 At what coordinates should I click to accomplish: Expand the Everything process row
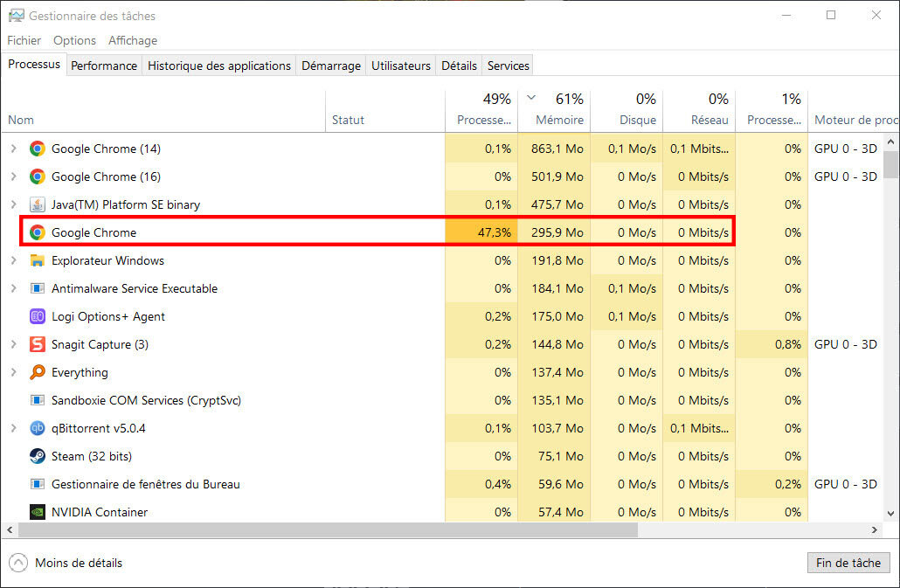click(x=14, y=372)
